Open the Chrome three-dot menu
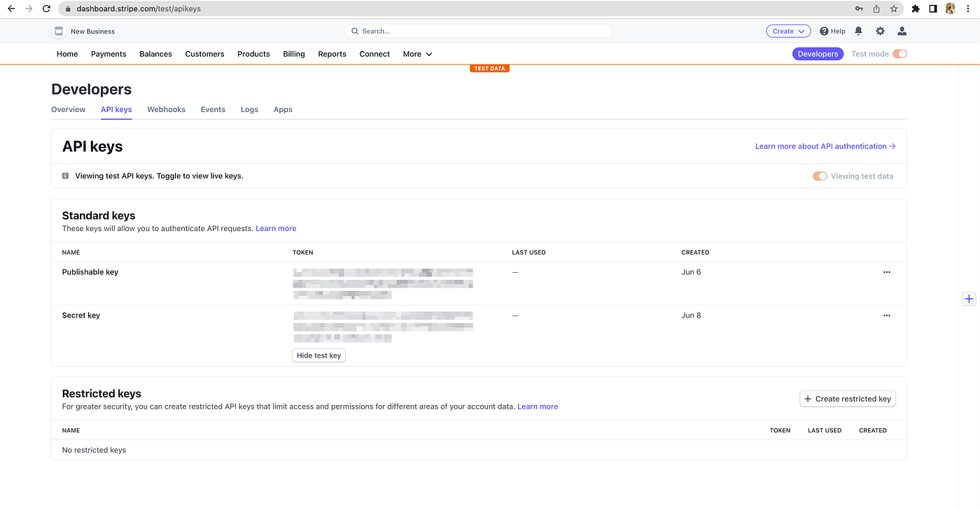 click(x=968, y=9)
